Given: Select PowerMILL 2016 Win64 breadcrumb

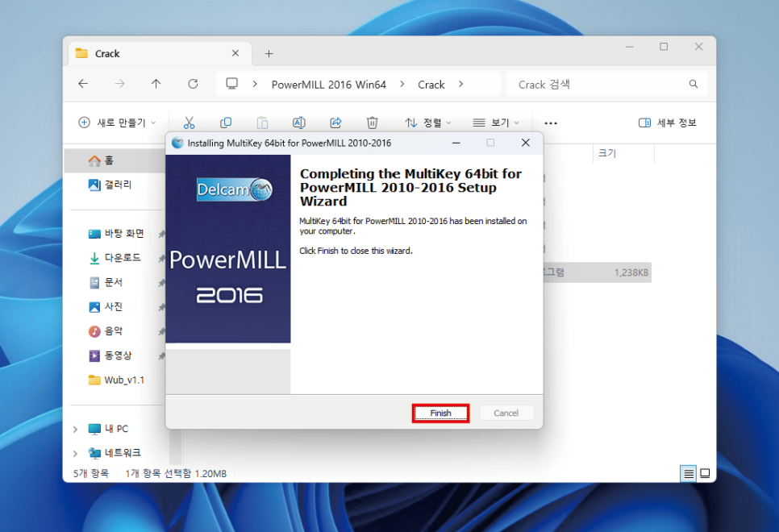Looking at the screenshot, I should tap(328, 85).
